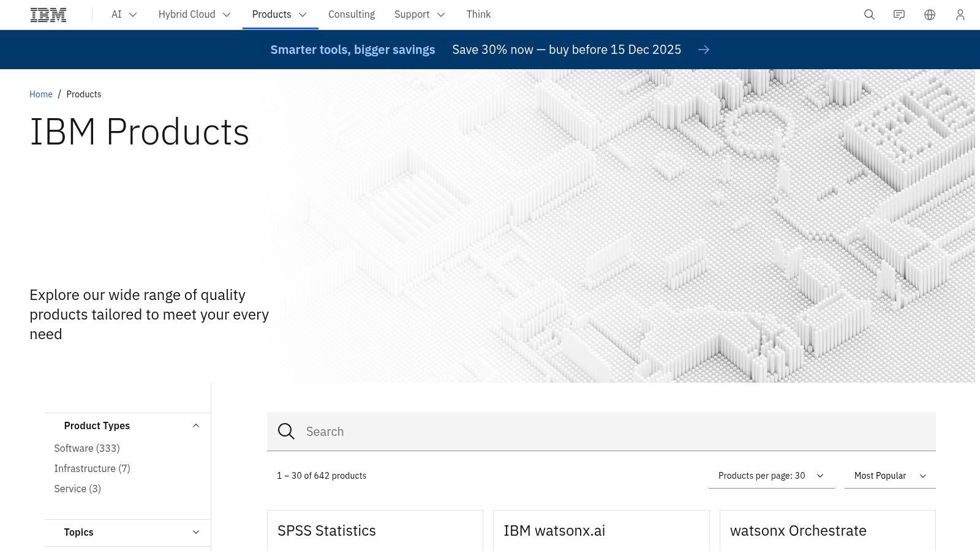Click the arrow on the savings banner
Image resolution: width=980 pixels, height=551 pixels.
[703, 50]
